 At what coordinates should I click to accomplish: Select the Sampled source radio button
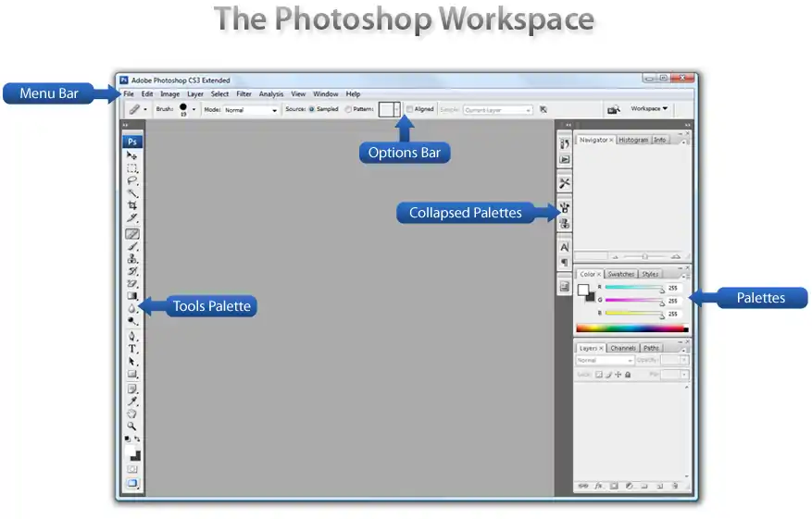313,109
